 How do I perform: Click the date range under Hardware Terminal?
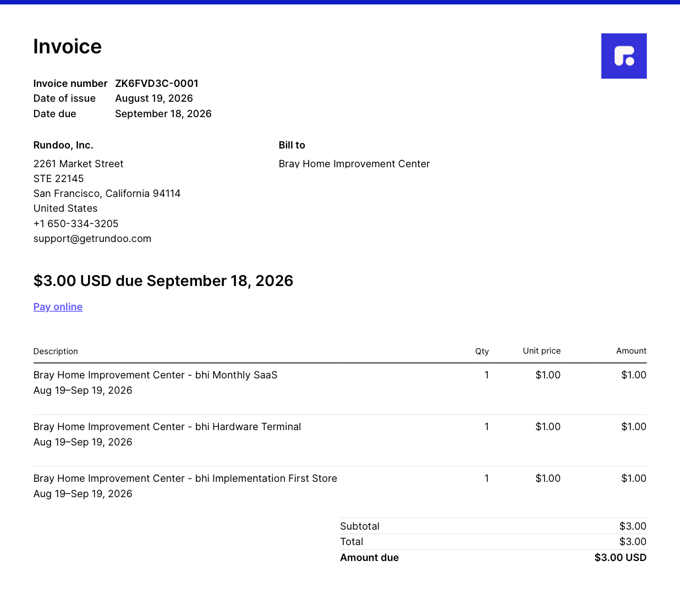[x=83, y=442]
